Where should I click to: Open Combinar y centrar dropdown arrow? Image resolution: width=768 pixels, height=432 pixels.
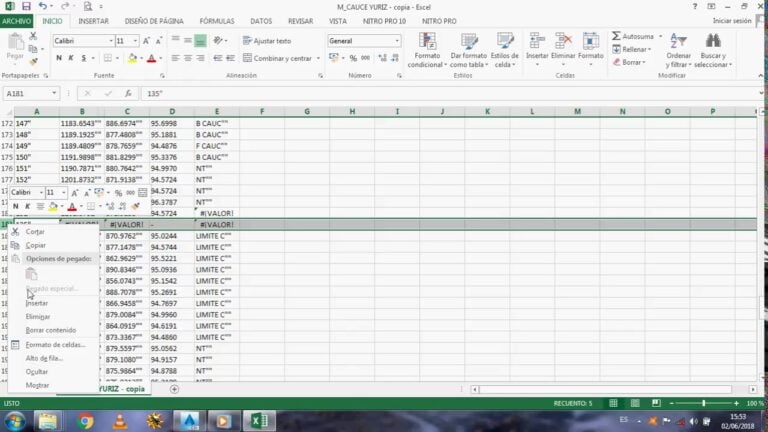pos(318,58)
